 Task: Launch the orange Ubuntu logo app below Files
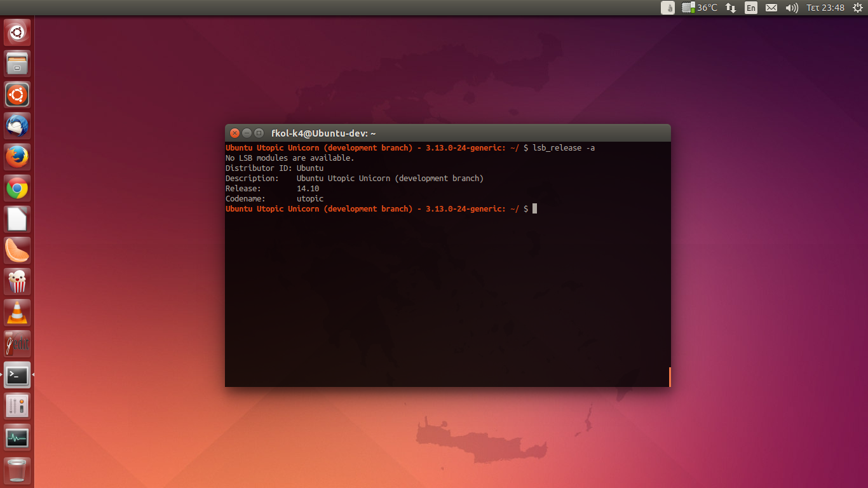pyautogui.click(x=17, y=95)
